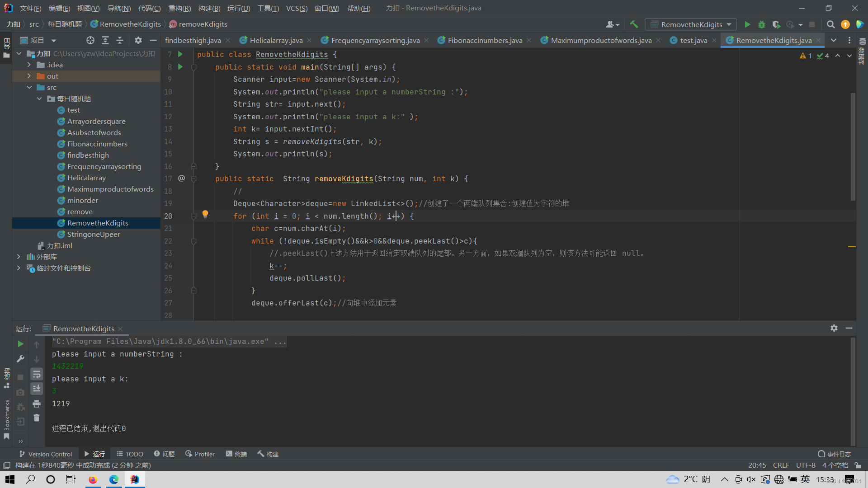Switch to the Helicalarray.java tab
This screenshot has height=488, width=868.
[x=276, y=40]
